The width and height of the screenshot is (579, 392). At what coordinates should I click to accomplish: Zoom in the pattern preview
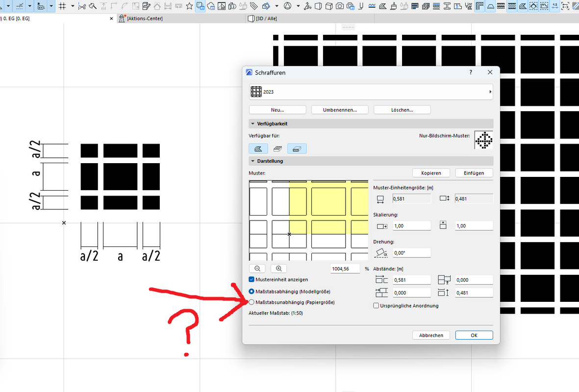(279, 269)
